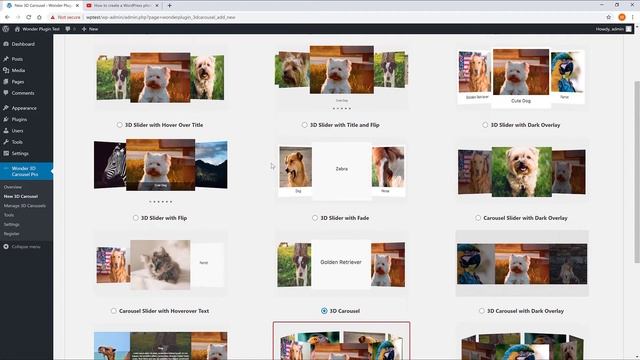Click the Collapse menu icon
The height and width of the screenshot is (360, 640).
[6, 247]
